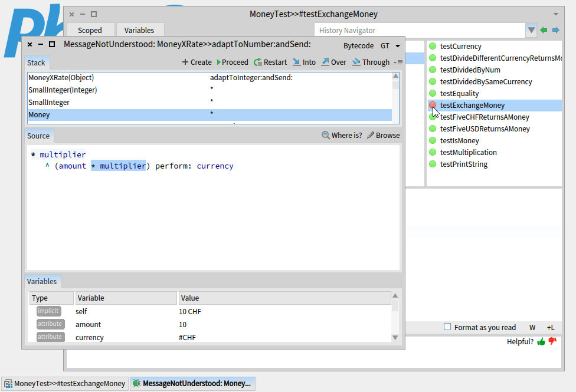Click the W button
This screenshot has width=576, height=392.
(532, 327)
